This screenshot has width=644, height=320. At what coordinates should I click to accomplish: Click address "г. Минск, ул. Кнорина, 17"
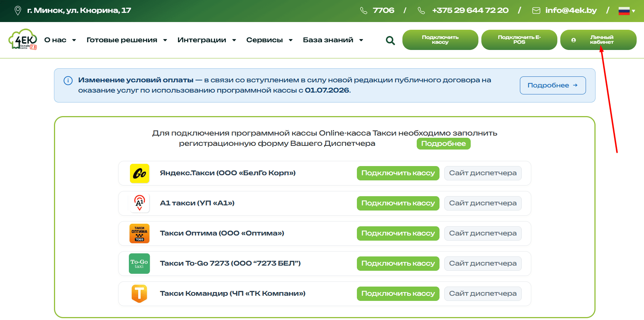(x=79, y=10)
